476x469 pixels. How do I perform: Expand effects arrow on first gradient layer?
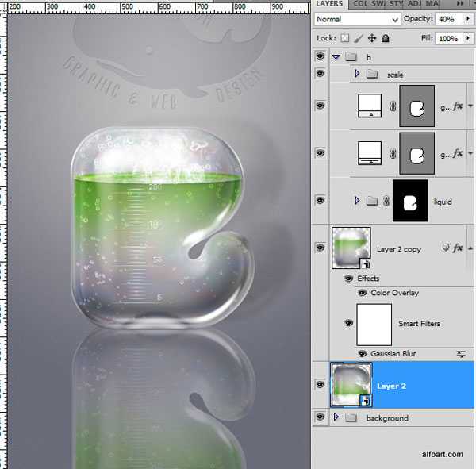(470, 106)
